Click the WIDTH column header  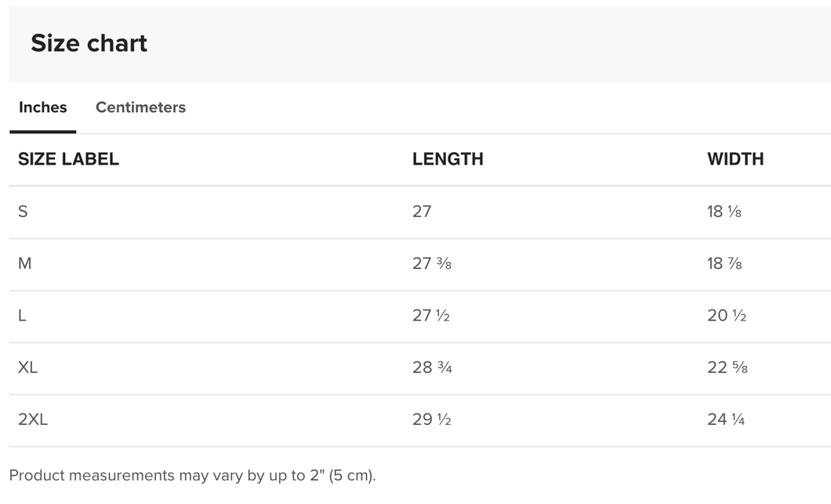[x=735, y=159]
